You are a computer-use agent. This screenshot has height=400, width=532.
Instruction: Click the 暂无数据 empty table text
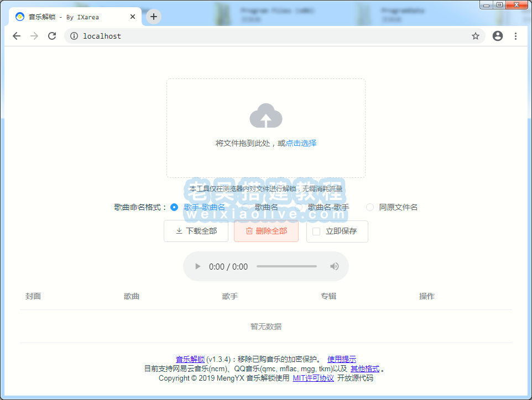[266, 327]
